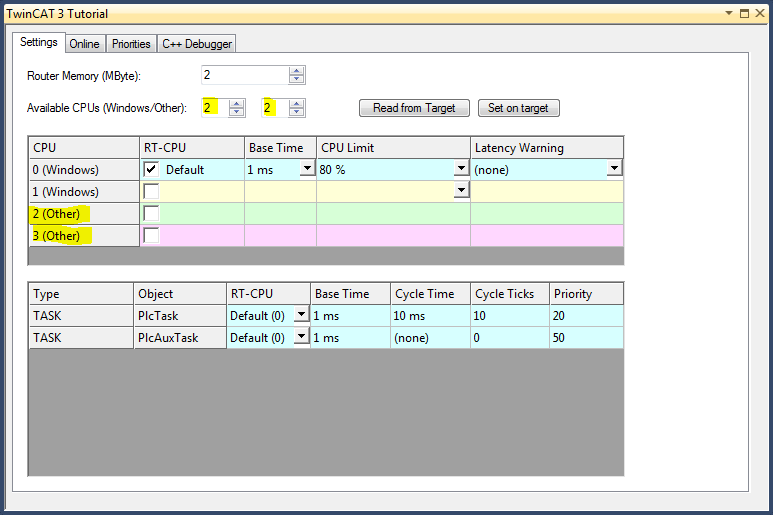Screen dimensions: 773x515
Task: Click the Latency Warning column header
Action: click(x=547, y=148)
